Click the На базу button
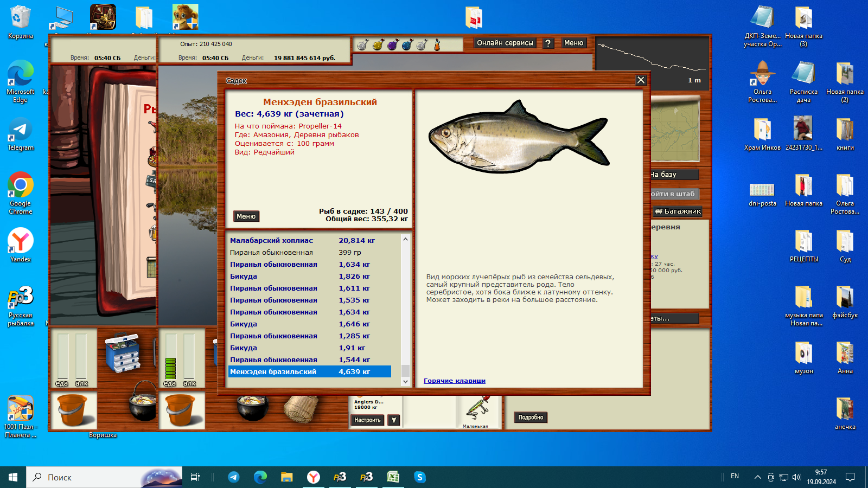 pyautogui.click(x=674, y=175)
